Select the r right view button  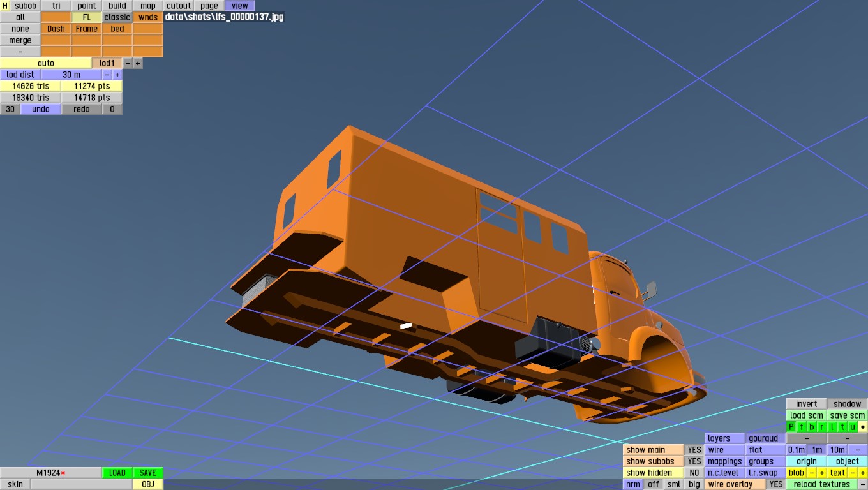click(822, 427)
